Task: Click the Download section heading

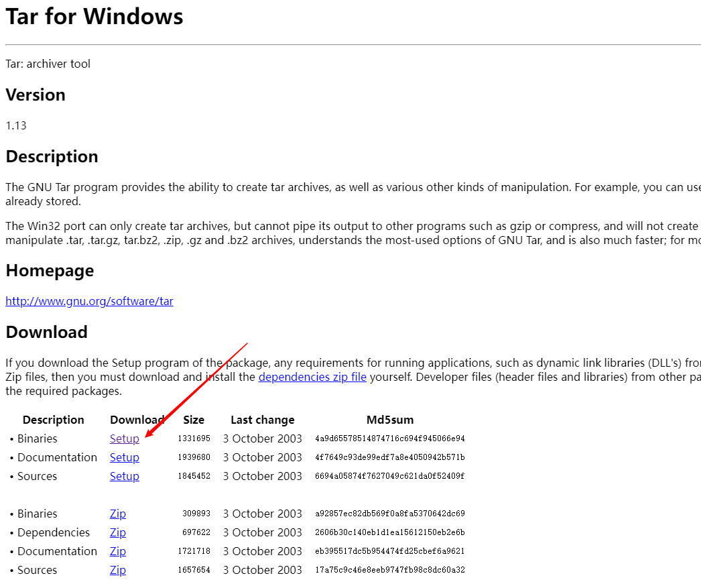Action: point(46,332)
